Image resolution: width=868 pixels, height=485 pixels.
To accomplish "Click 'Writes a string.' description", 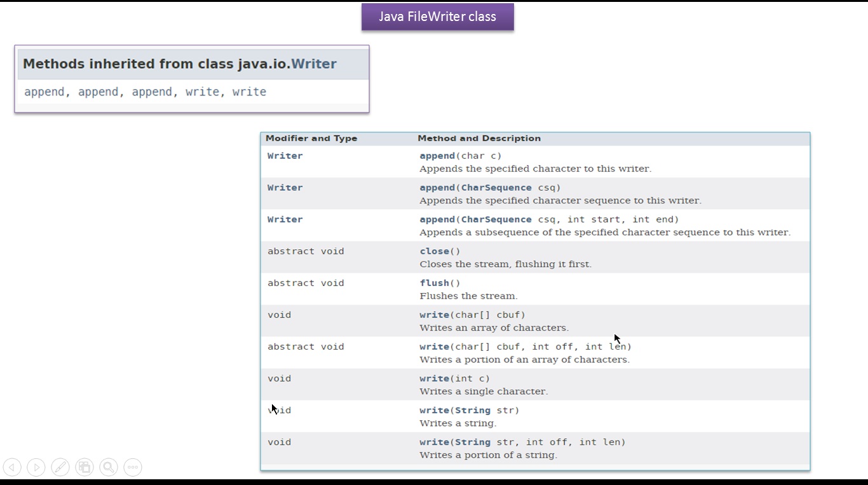I will pyautogui.click(x=458, y=423).
